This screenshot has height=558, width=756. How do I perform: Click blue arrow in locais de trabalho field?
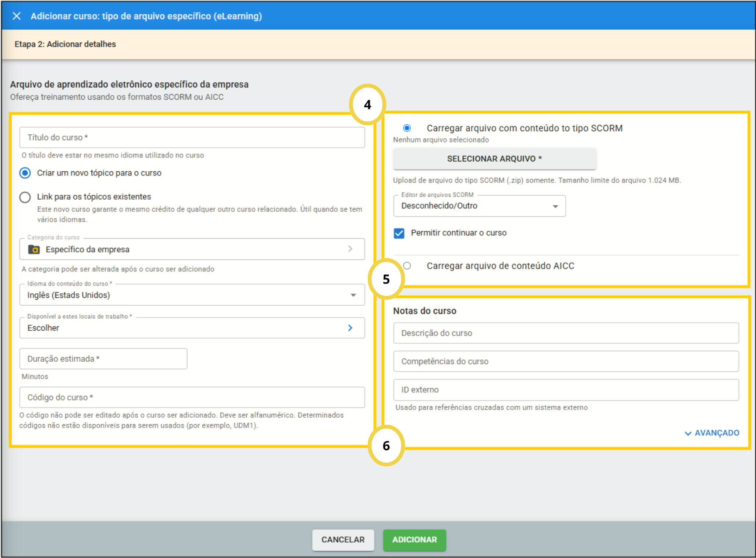tap(350, 328)
